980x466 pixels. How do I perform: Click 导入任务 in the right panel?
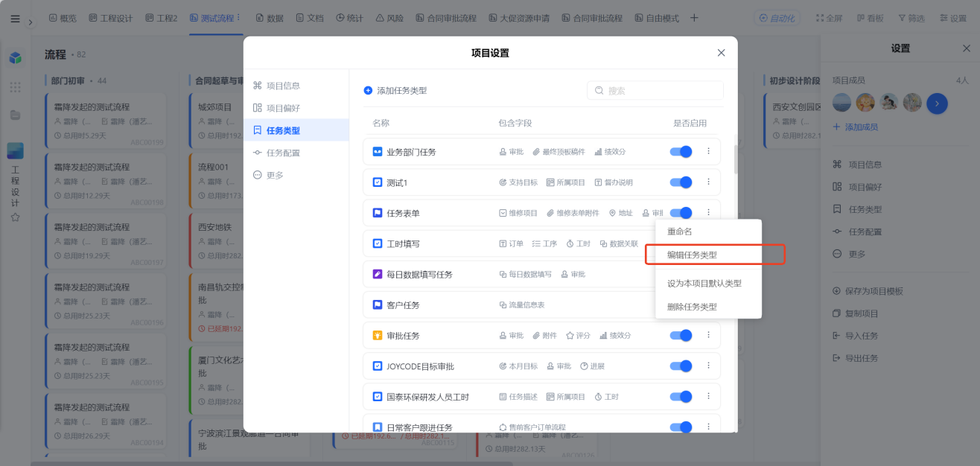tap(856, 336)
